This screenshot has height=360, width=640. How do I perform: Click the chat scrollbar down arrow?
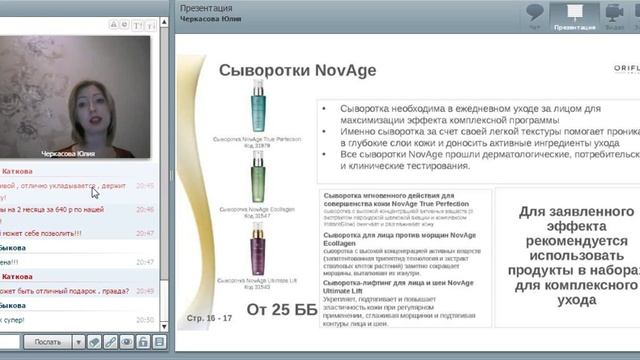point(164,327)
